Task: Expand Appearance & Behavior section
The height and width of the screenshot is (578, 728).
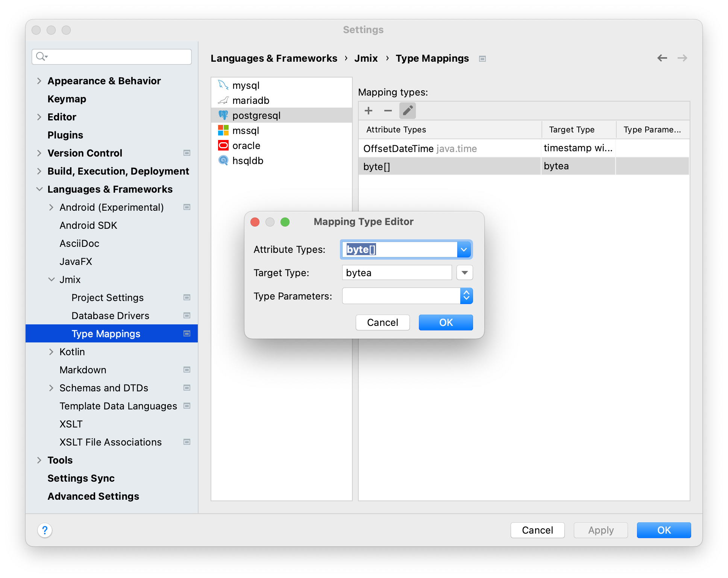Action: click(x=39, y=81)
